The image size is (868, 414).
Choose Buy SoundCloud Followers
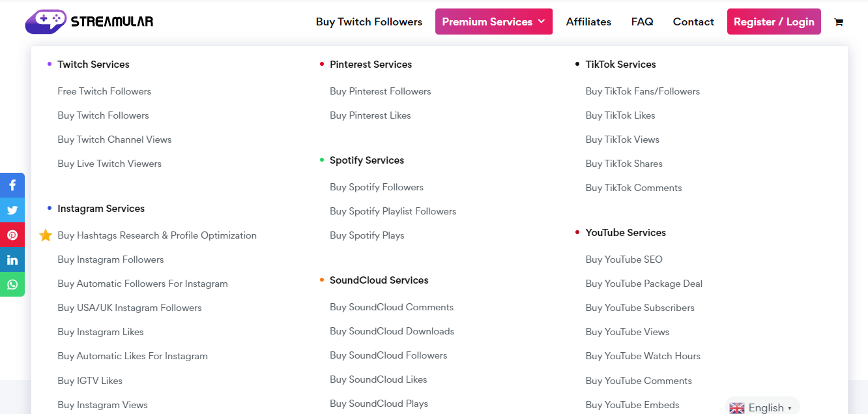(388, 355)
